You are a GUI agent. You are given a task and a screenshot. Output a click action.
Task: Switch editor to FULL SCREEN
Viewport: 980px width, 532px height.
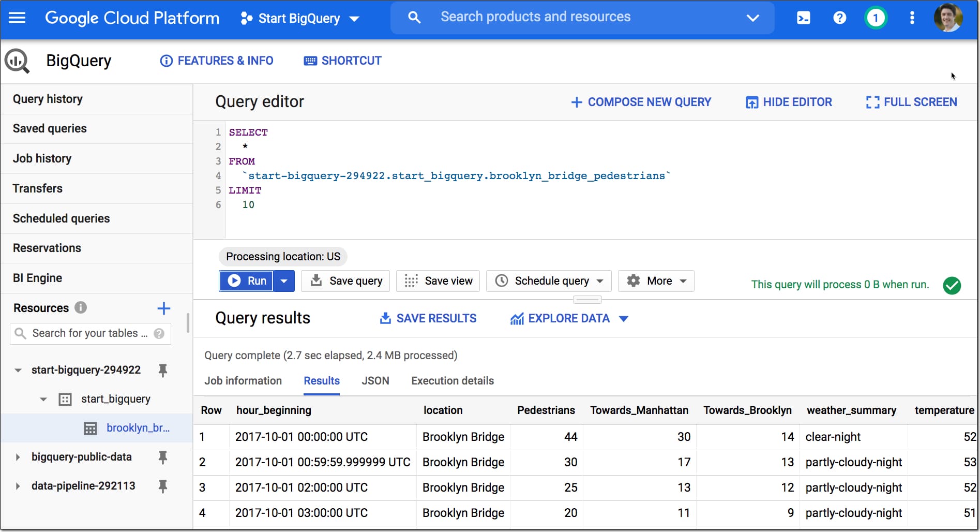(x=911, y=102)
